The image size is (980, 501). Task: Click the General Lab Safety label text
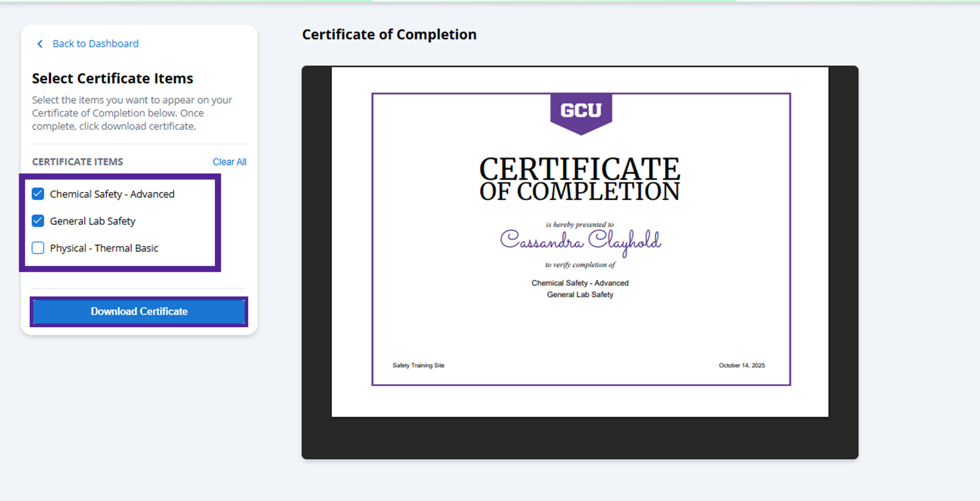coord(92,221)
